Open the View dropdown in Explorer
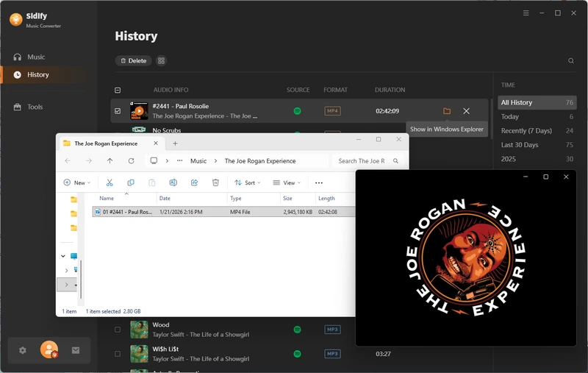 pyautogui.click(x=287, y=182)
